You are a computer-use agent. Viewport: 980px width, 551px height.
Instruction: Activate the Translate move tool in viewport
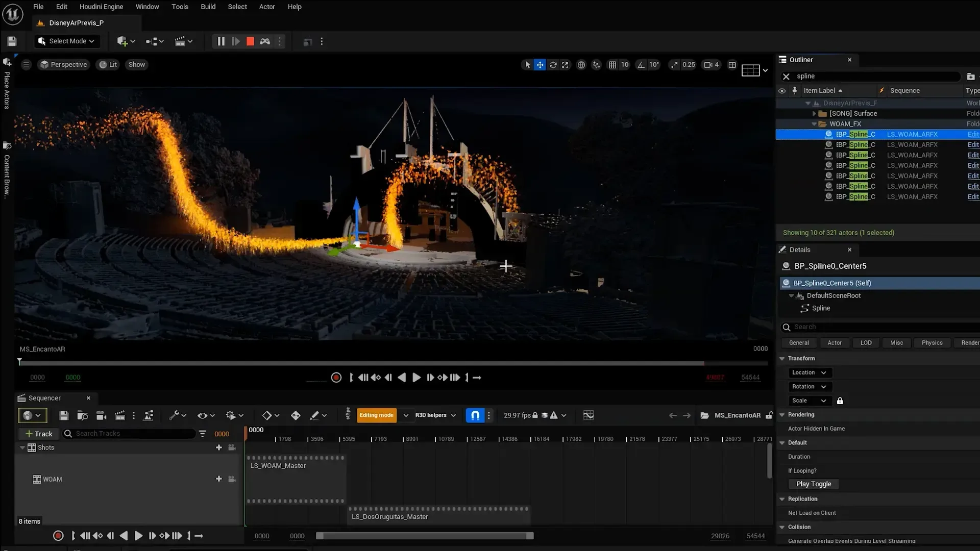pyautogui.click(x=540, y=65)
